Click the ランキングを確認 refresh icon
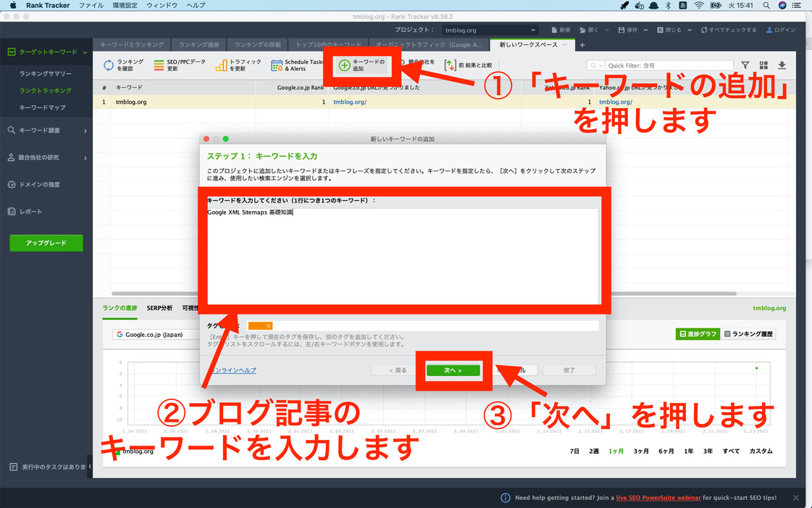The image size is (812, 508). coord(108,65)
